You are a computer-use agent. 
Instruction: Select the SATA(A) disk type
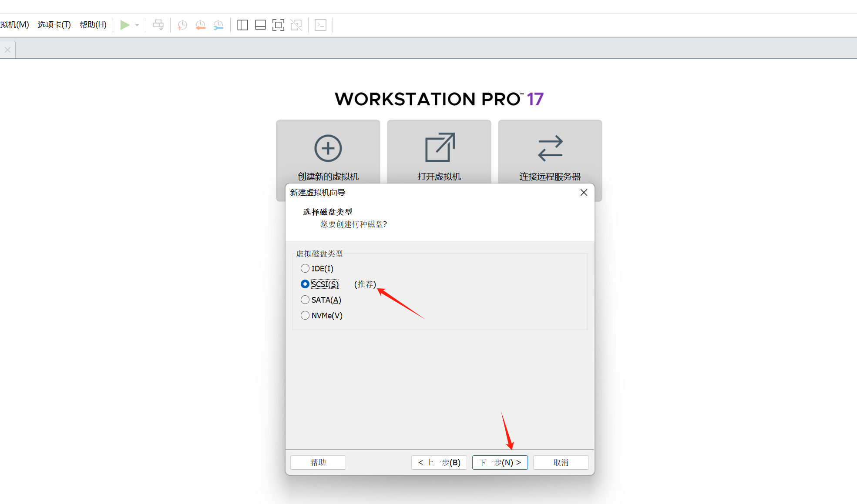[x=321, y=300]
